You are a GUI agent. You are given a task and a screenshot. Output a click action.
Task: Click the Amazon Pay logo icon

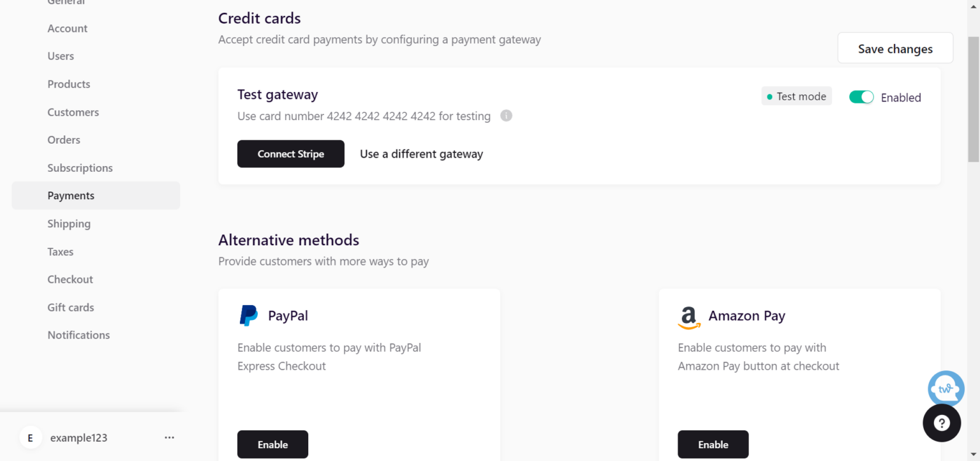(x=688, y=317)
